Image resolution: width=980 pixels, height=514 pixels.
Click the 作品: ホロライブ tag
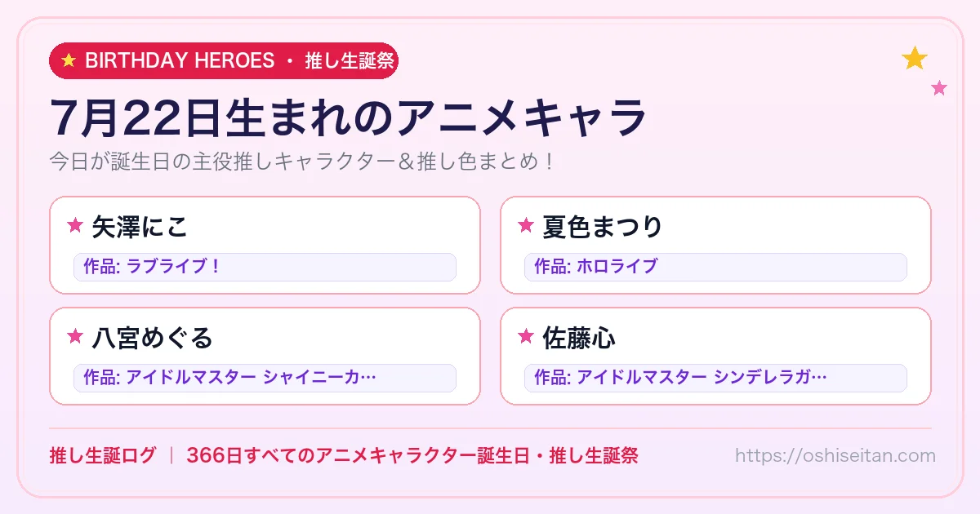[715, 267]
